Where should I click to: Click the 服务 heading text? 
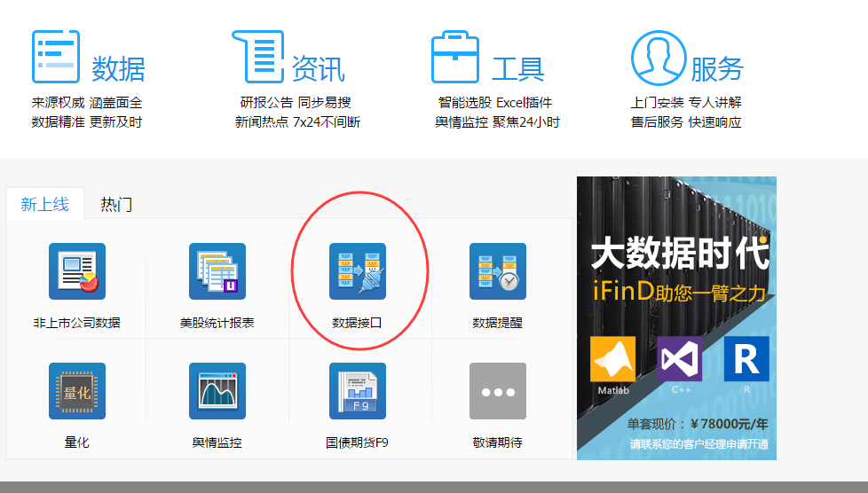(717, 69)
